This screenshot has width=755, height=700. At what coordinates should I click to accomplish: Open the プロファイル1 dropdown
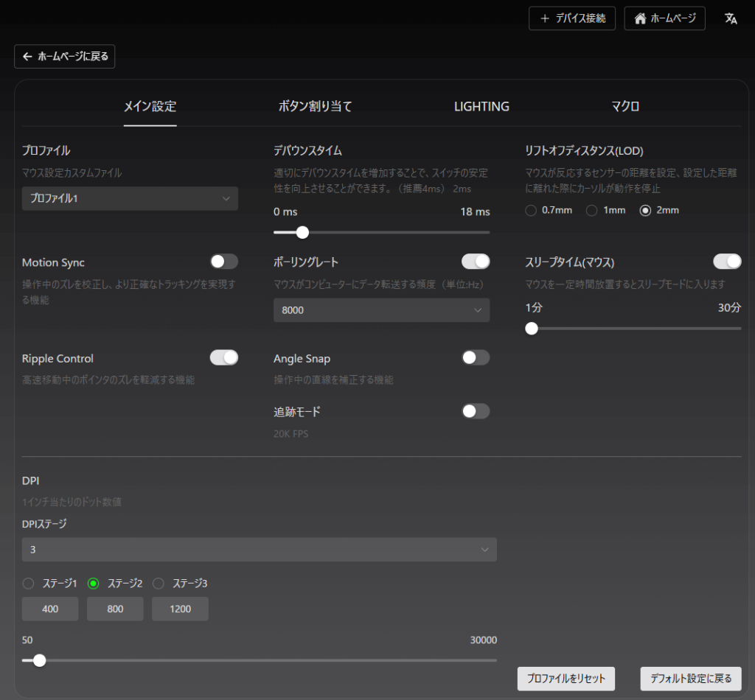coord(130,198)
